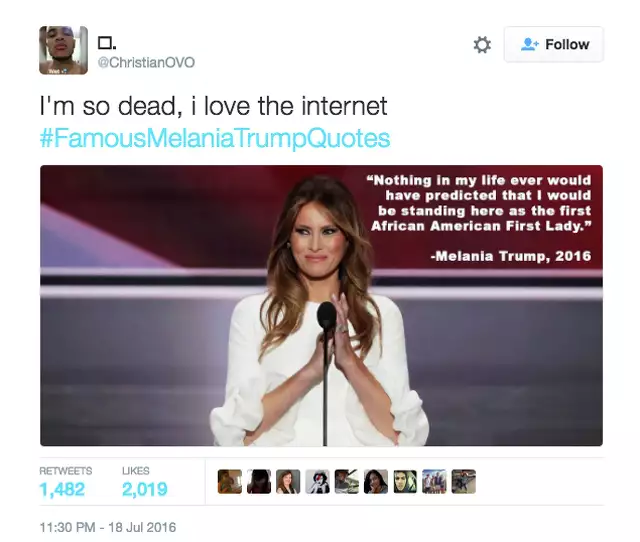Open the #FamousMelaniaTrumpQuotes hashtag

point(215,138)
